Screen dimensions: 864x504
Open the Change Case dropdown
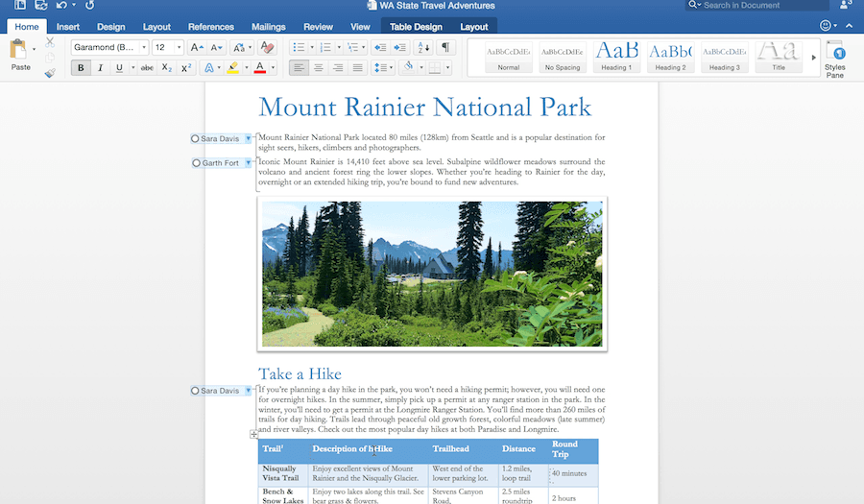[242, 47]
